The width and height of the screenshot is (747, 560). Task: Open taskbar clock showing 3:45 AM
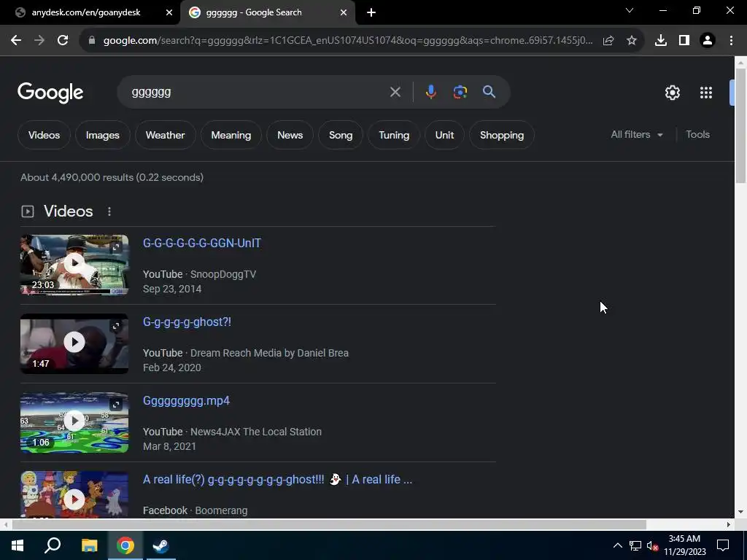684,545
